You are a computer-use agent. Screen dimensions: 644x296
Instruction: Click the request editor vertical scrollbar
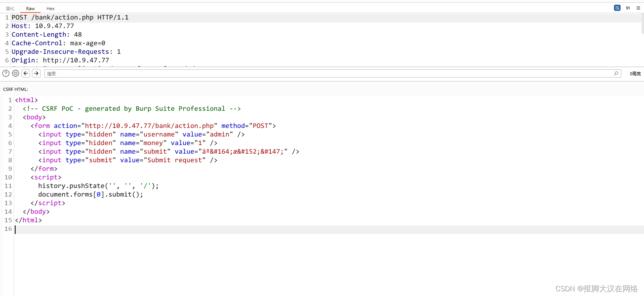click(x=642, y=23)
